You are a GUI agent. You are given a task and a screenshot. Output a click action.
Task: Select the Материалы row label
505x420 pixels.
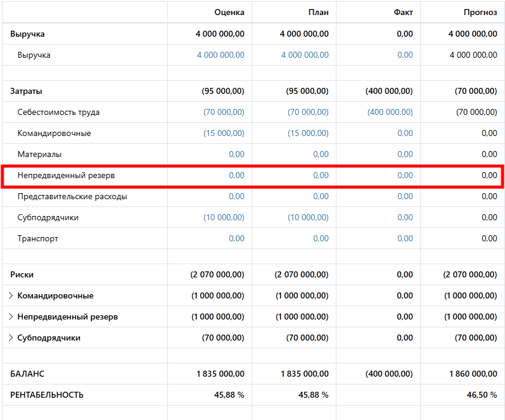click(39, 154)
